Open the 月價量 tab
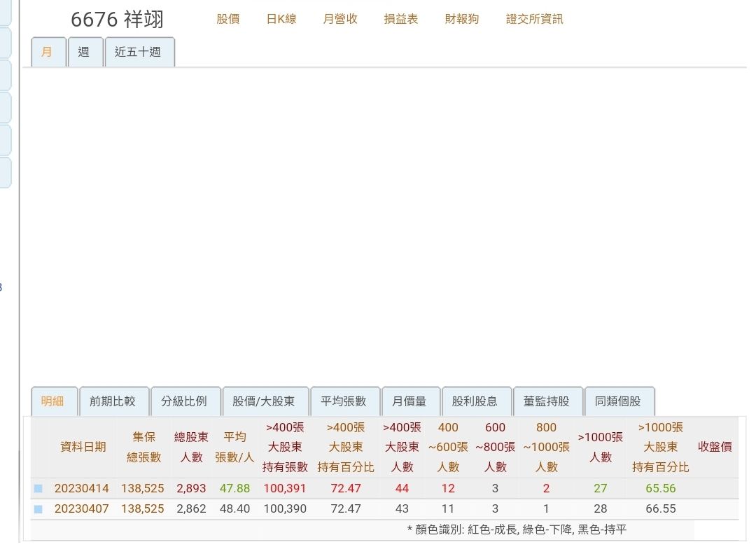The image size is (756, 547). coord(410,401)
